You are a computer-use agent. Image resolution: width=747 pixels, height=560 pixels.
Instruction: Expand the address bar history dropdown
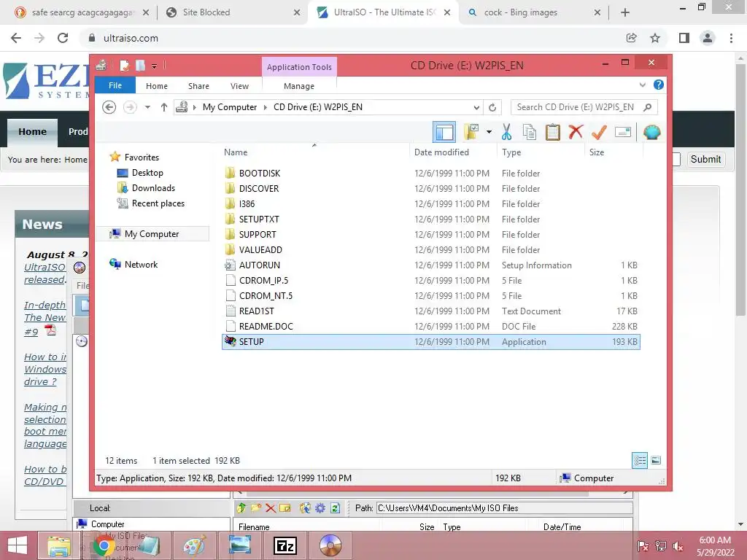point(476,107)
